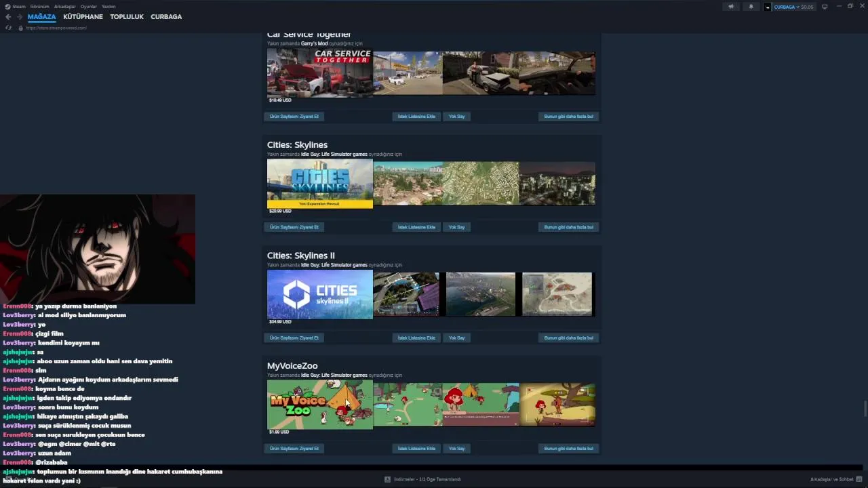868x488 pixels.
Task: Go back with the left arrow icon
Action: point(8,17)
